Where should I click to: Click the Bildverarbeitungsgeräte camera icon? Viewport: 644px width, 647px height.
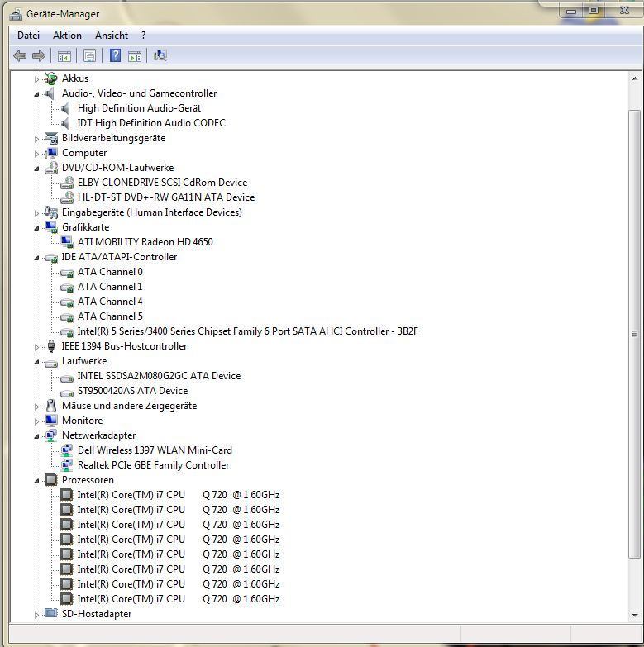[x=51, y=138]
